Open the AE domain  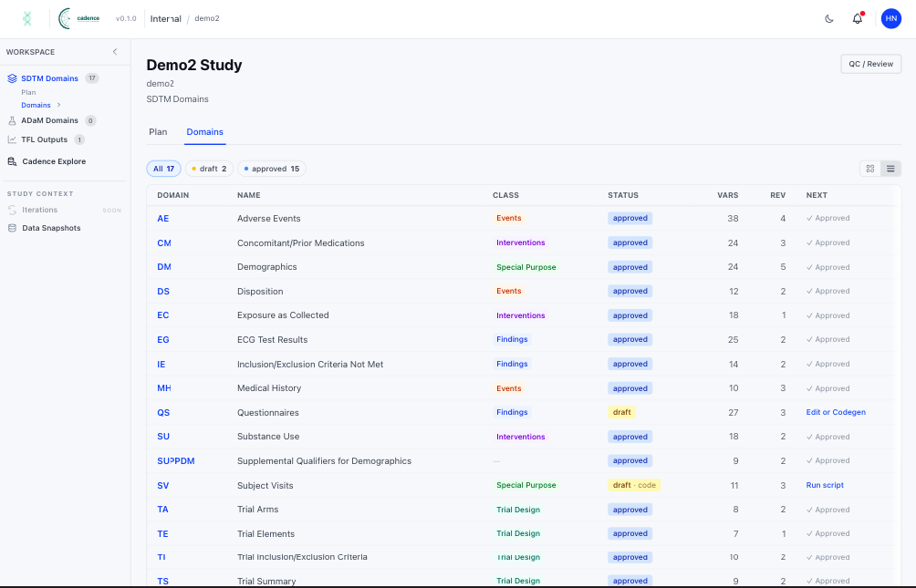tap(163, 219)
